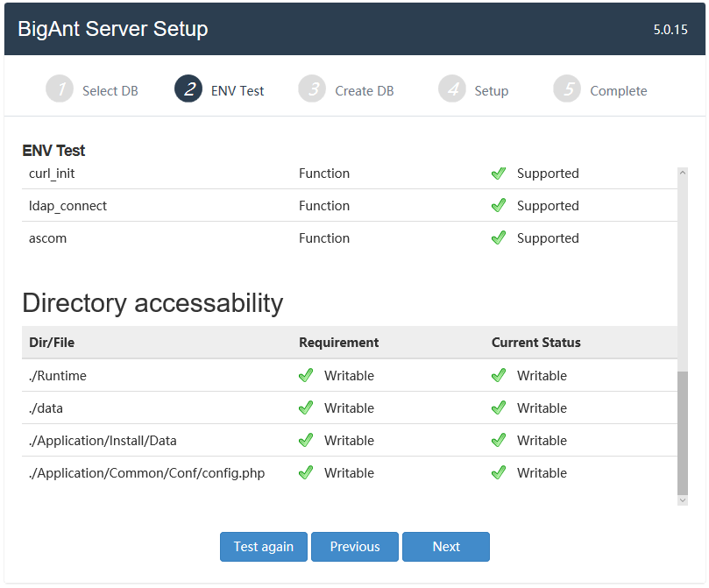The width and height of the screenshot is (709, 588).
Task: Select step 1 circle for Select DB
Action: [x=60, y=89]
